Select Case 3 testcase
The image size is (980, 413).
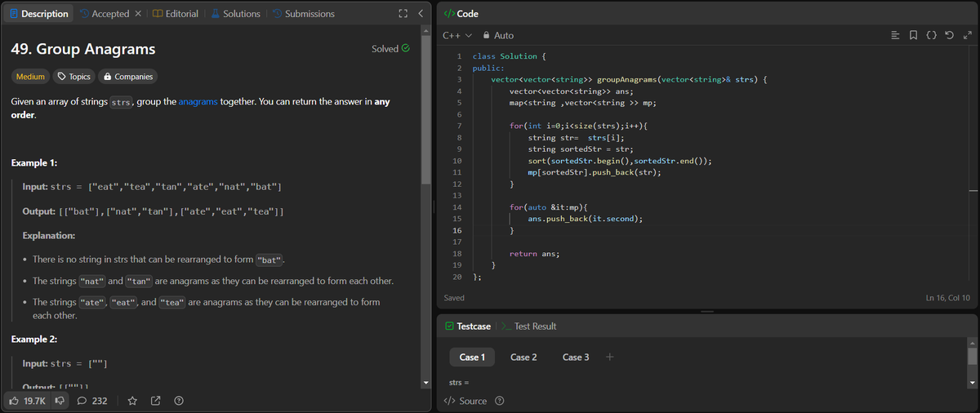pyautogui.click(x=576, y=357)
